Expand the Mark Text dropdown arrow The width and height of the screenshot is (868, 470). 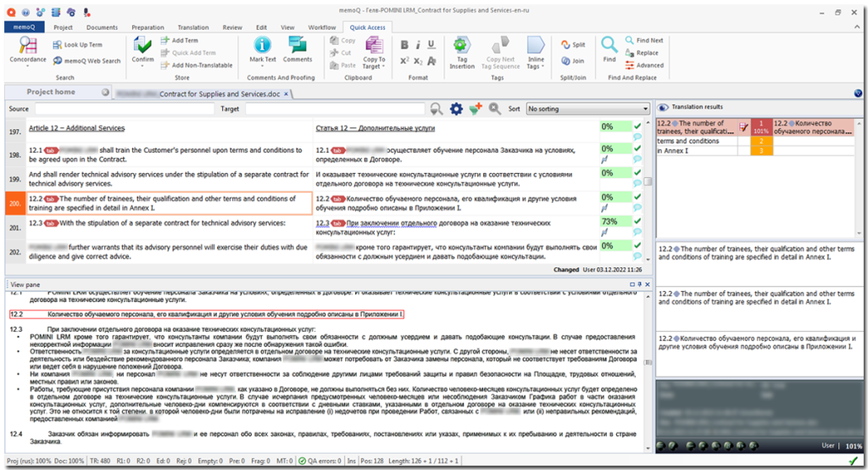263,66
